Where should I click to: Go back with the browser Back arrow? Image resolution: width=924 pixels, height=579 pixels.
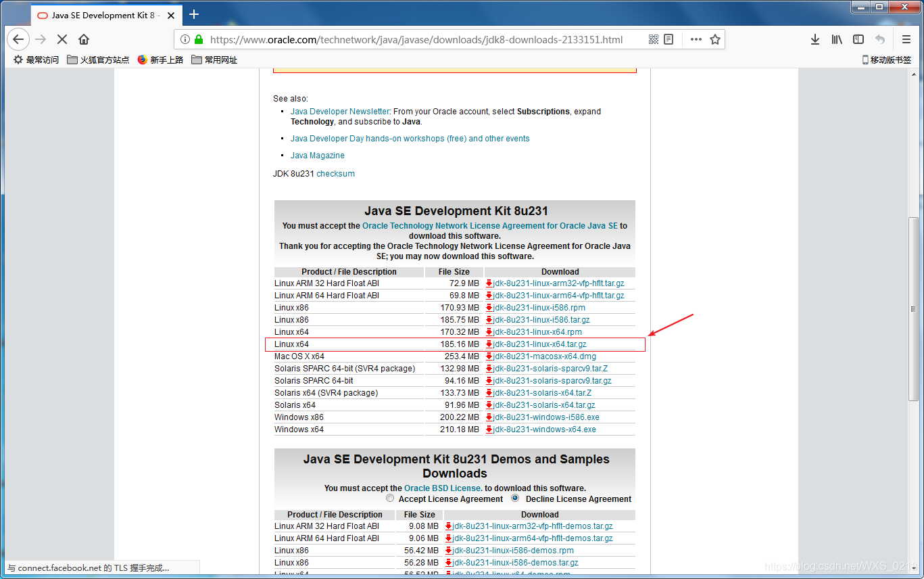18,39
